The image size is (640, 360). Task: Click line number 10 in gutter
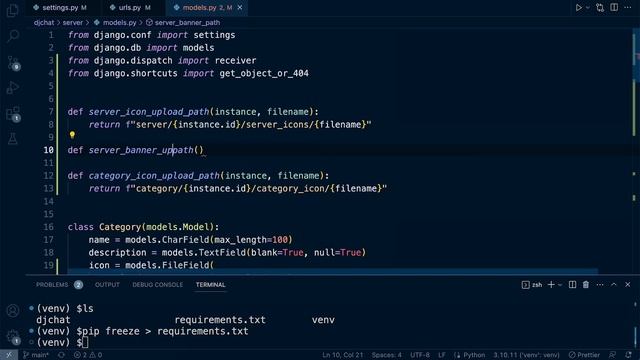click(49, 150)
